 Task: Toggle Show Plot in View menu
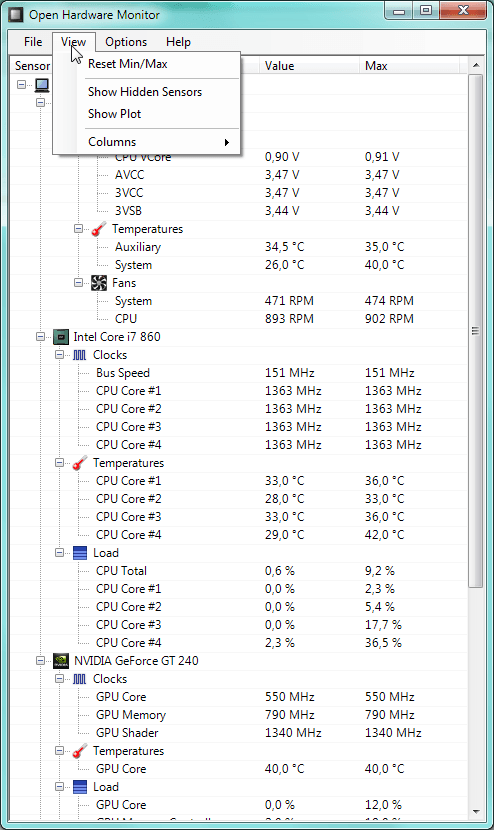point(114,114)
